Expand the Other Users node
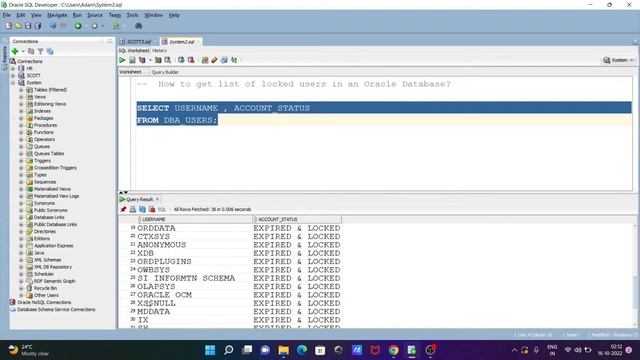The width and height of the screenshot is (640, 360). 21,295
